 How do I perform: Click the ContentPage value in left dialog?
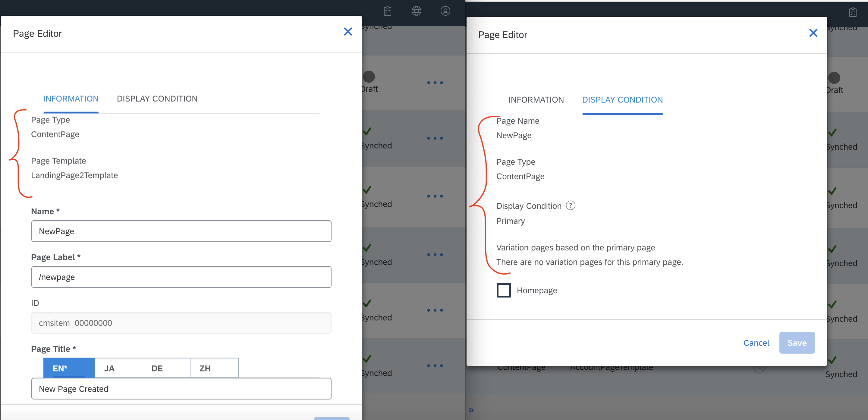(x=55, y=134)
